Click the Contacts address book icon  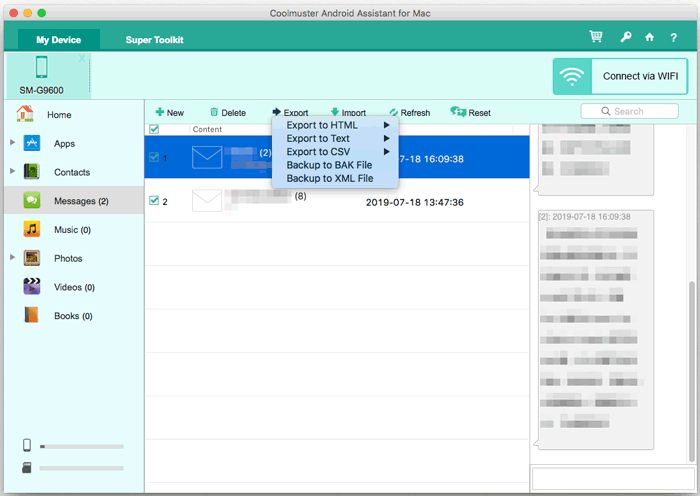(32, 172)
